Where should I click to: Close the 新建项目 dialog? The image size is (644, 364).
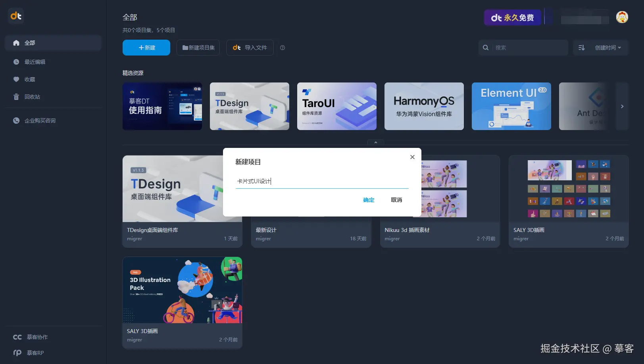(x=413, y=157)
